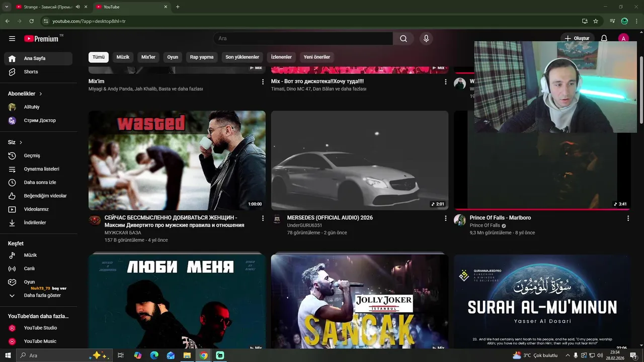Click Prince Of Falls channel avatar

pos(460,220)
